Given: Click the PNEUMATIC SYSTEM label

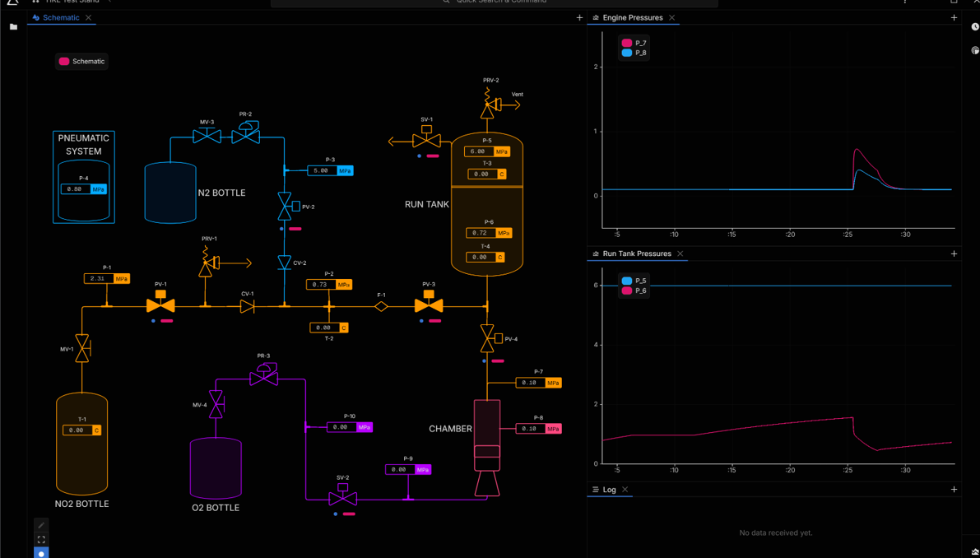Looking at the screenshot, I should click(x=84, y=144).
